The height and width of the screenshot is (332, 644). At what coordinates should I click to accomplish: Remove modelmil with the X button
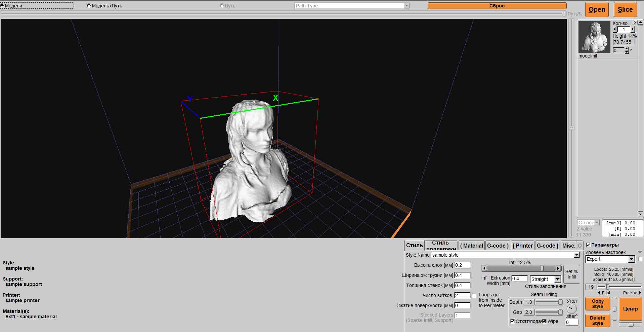point(635,23)
